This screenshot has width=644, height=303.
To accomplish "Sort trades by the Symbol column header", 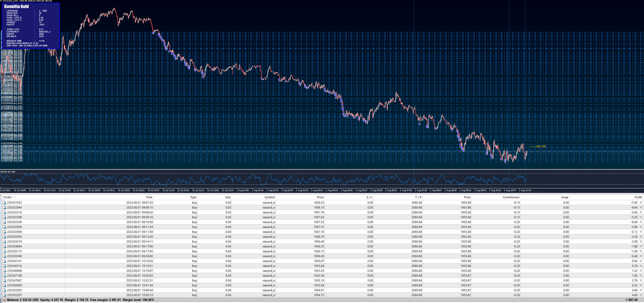I will tap(269, 197).
